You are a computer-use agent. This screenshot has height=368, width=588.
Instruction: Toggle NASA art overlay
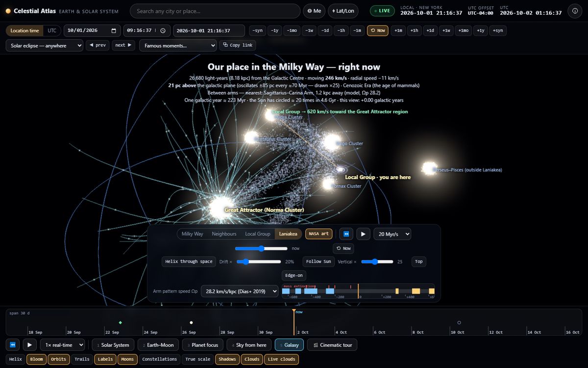[318, 234]
